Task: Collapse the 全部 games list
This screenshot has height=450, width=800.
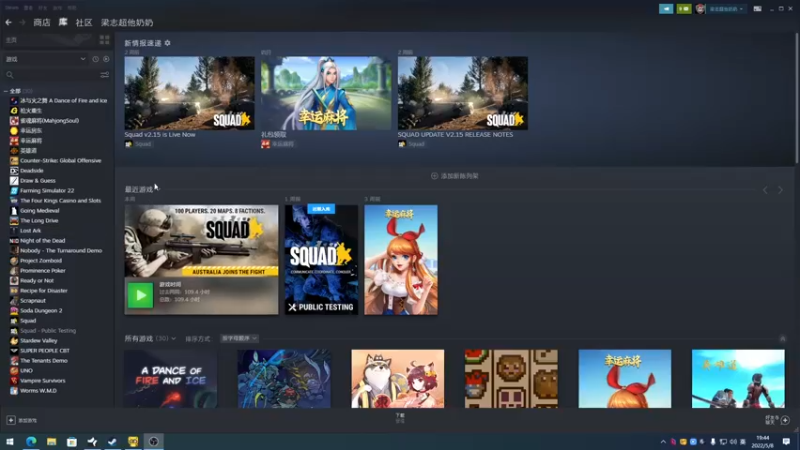Action: (x=6, y=91)
